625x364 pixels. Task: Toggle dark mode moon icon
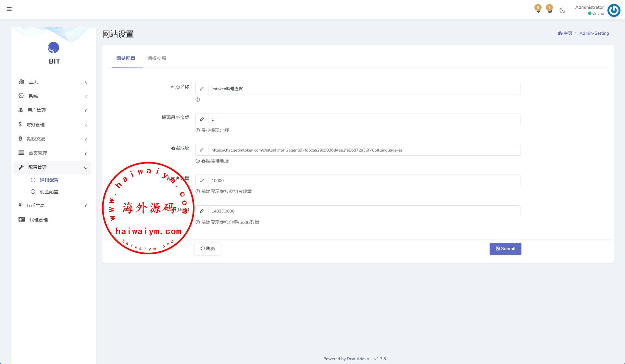tap(562, 10)
